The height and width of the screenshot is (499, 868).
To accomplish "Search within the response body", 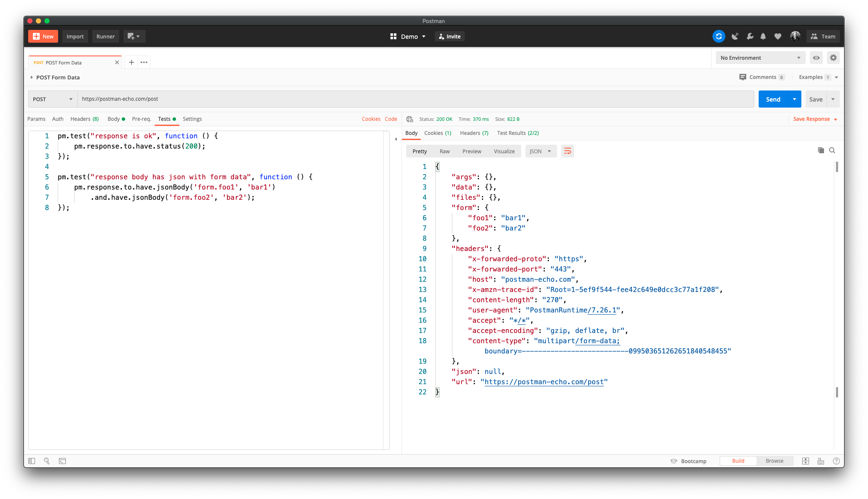I will (832, 150).
